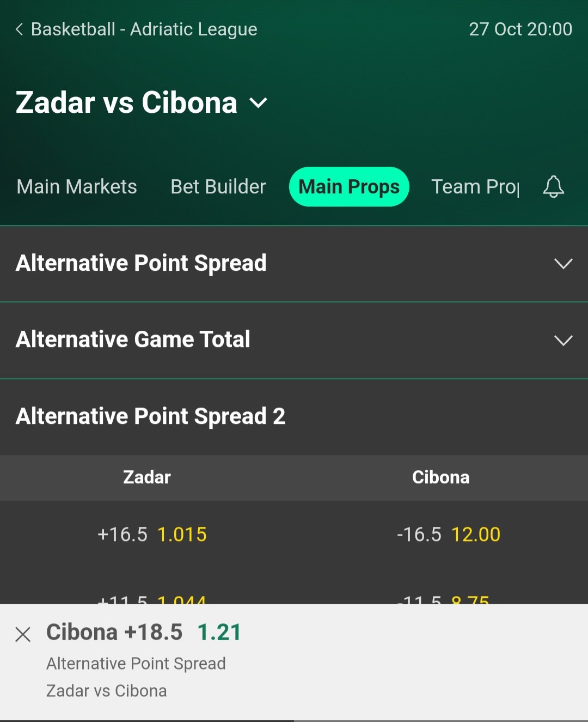Tap the Cibona column header

(440, 477)
